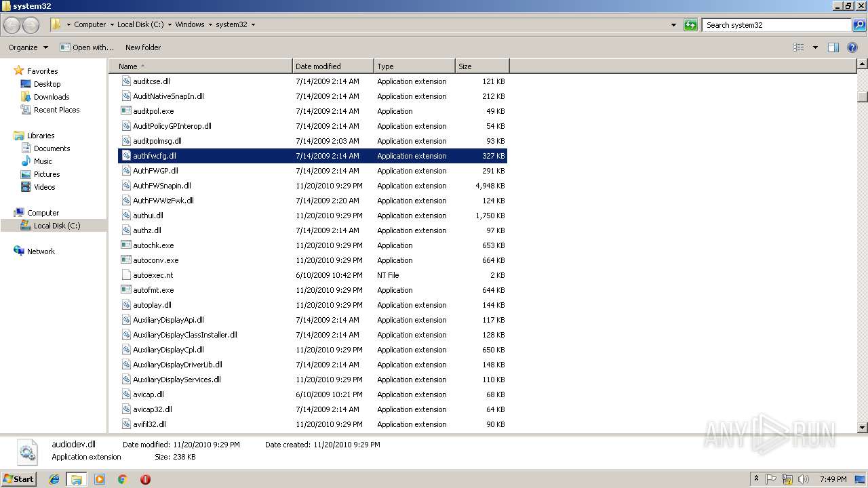Screen dimensions: 868x488
Task: Click Computer in the breadcrumb path
Action: tap(90, 24)
